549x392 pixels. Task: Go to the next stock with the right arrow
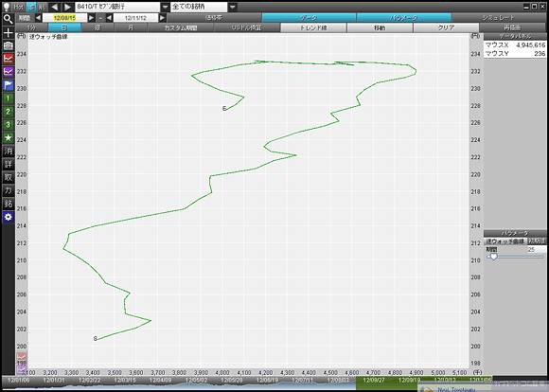coord(67,7)
